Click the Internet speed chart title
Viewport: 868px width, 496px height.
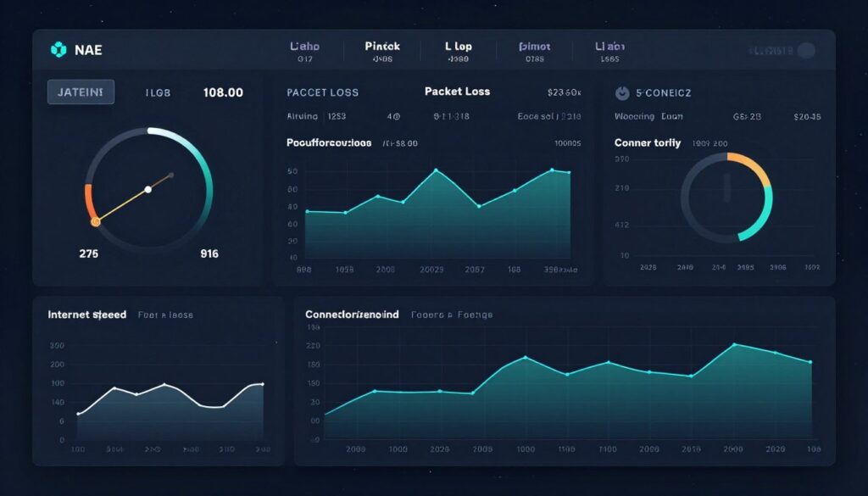[x=87, y=315]
